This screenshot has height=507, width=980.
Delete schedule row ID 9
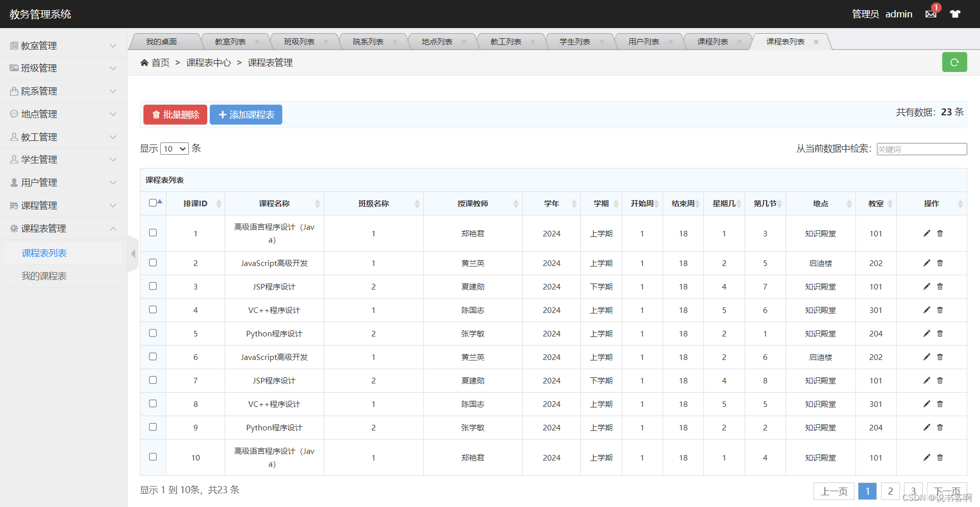(x=940, y=427)
